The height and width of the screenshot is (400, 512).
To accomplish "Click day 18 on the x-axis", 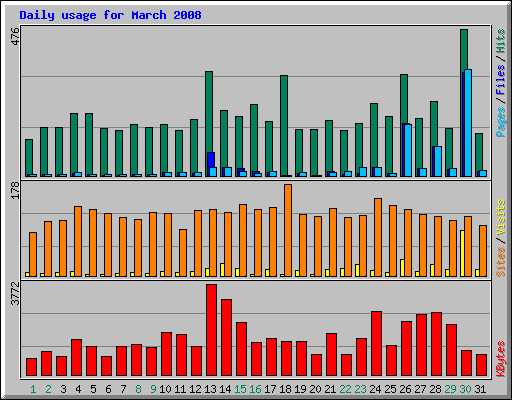I will (285, 389).
